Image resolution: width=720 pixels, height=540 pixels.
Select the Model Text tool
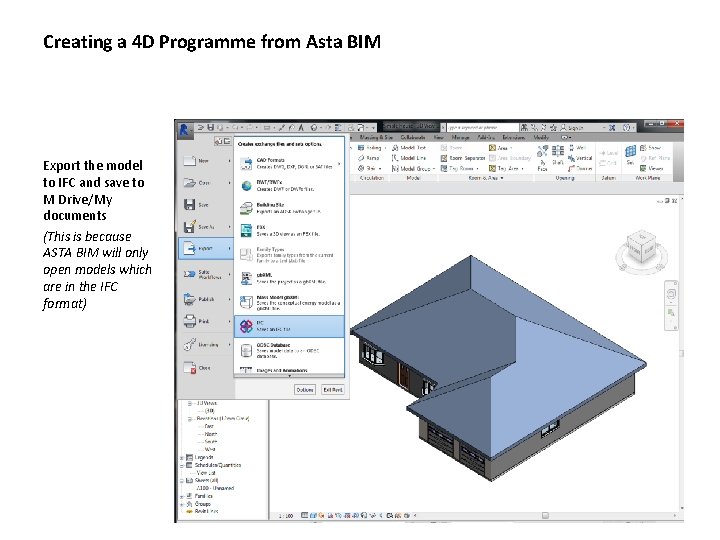click(409, 148)
